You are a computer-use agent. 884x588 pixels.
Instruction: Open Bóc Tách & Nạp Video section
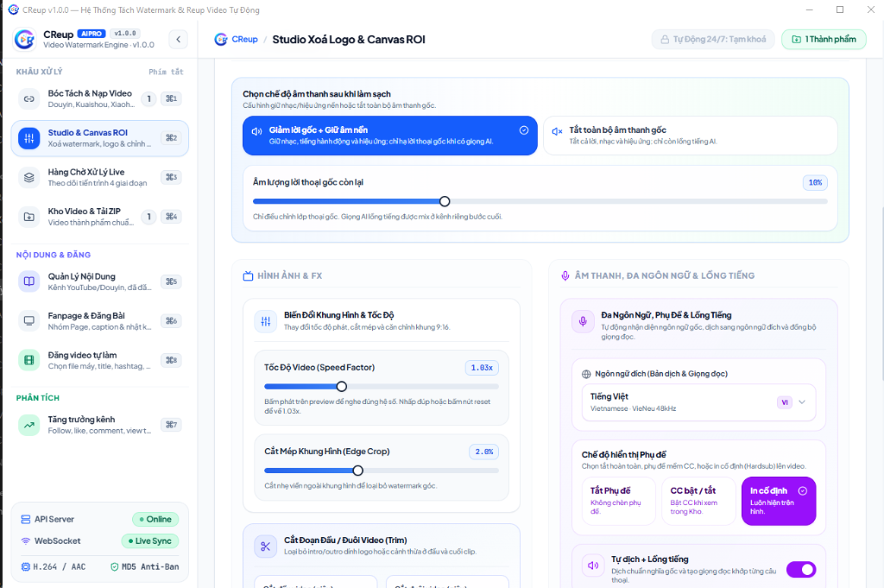click(100, 98)
